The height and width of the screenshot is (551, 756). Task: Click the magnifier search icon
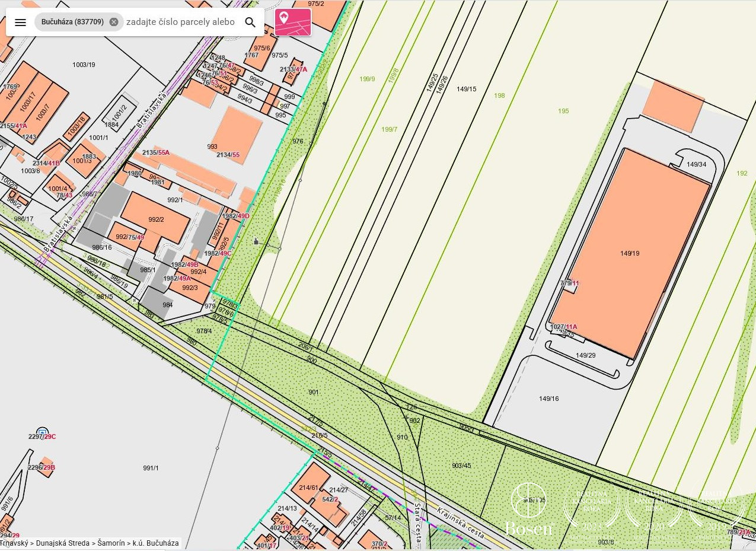(250, 23)
